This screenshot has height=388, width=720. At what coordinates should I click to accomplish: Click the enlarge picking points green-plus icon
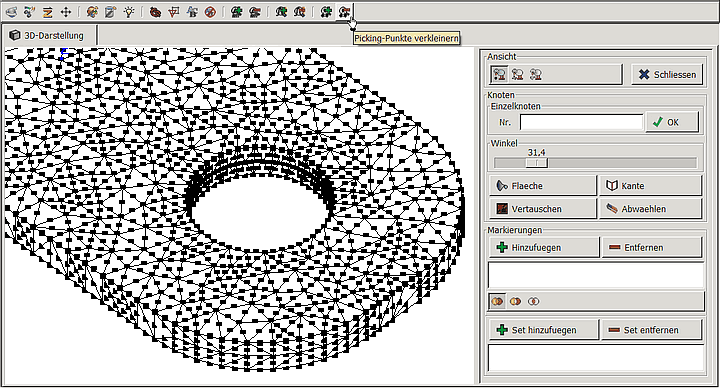point(326,12)
